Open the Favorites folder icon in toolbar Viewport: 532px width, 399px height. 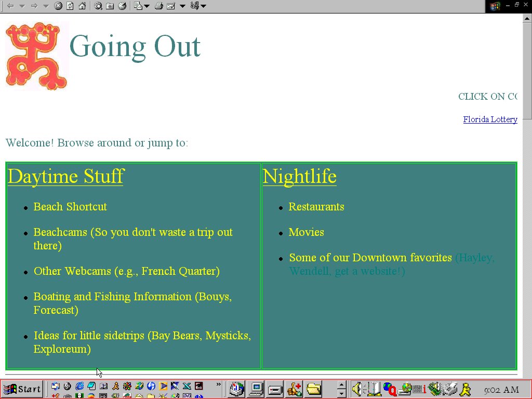[110, 6]
